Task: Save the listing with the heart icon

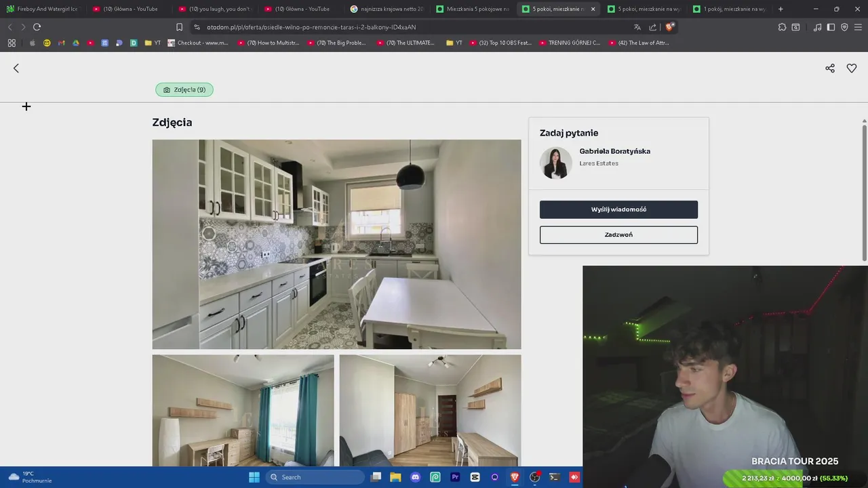Action: 852,68
